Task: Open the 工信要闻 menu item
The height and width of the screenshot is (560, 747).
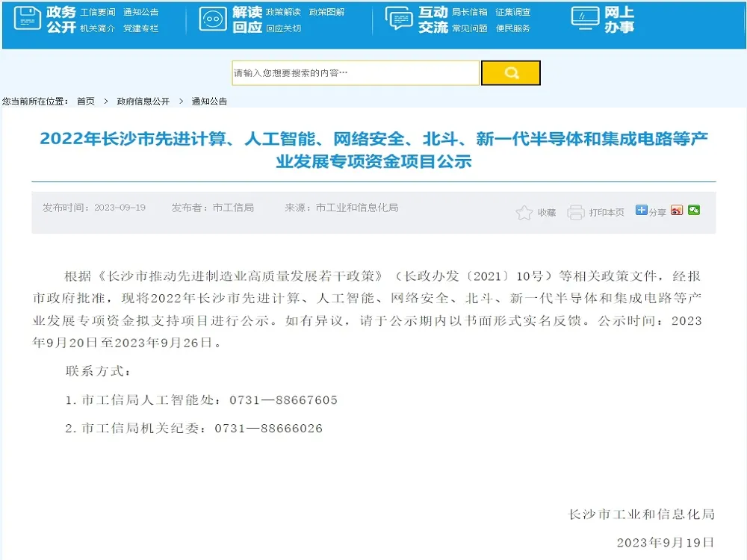Action: [x=98, y=12]
